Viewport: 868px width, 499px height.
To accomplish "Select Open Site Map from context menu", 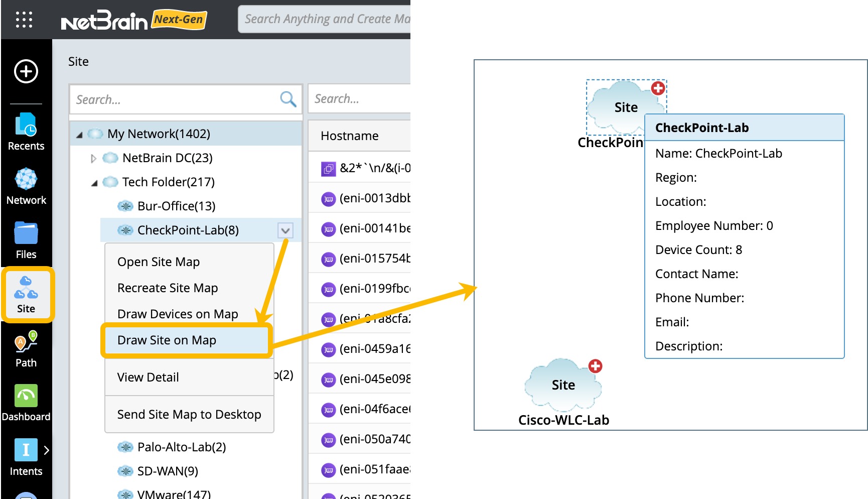I will pyautogui.click(x=159, y=262).
